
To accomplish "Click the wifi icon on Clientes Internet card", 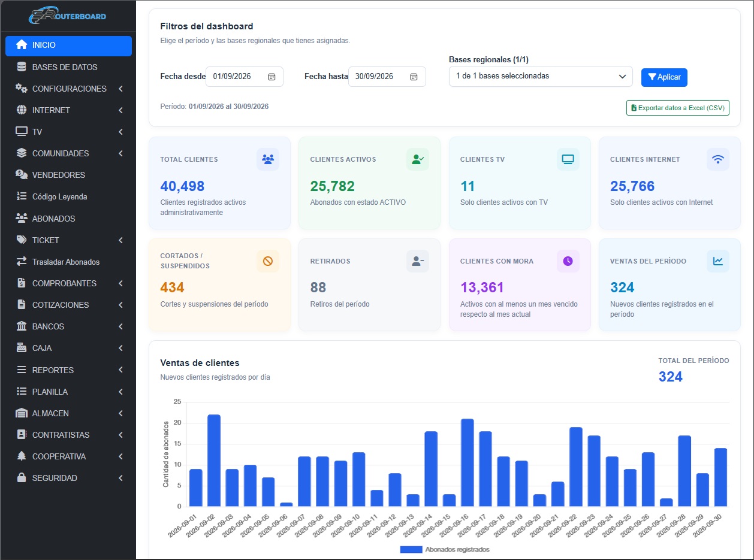I will click(718, 159).
